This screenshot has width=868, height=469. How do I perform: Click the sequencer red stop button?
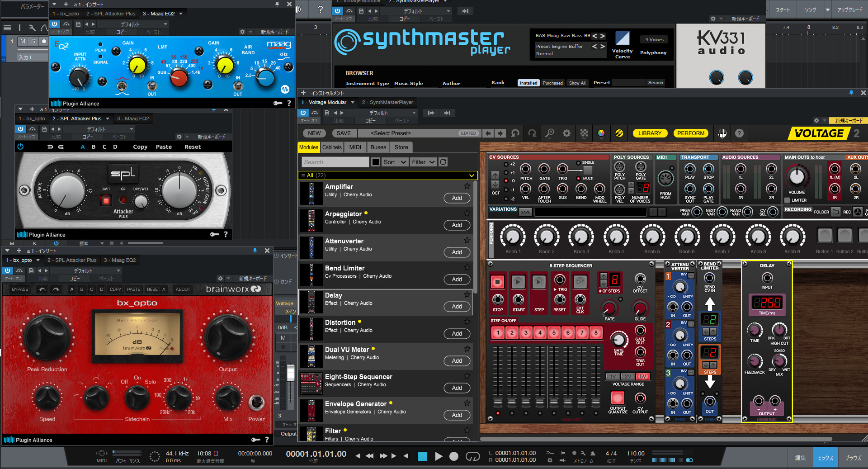(498, 282)
